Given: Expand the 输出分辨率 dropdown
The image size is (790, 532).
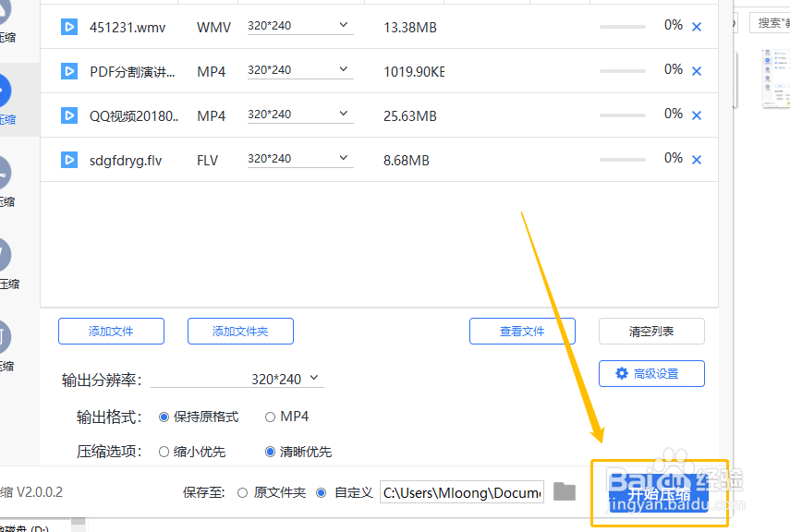Looking at the screenshot, I should [237, 379].
